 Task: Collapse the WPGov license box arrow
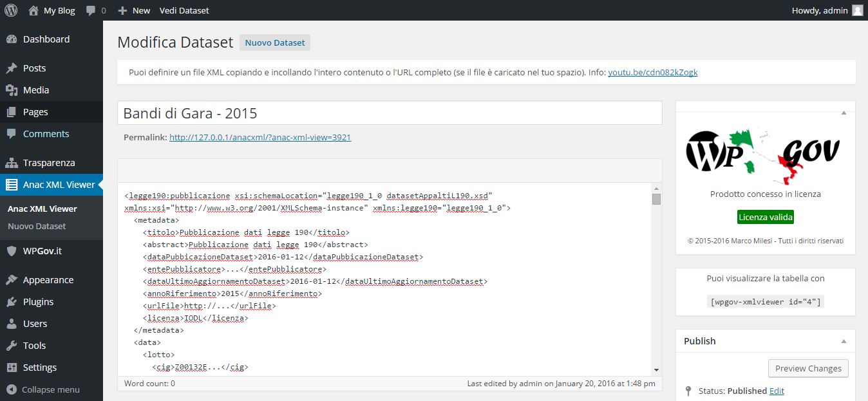pyautogui.click(x=844, y=113)
